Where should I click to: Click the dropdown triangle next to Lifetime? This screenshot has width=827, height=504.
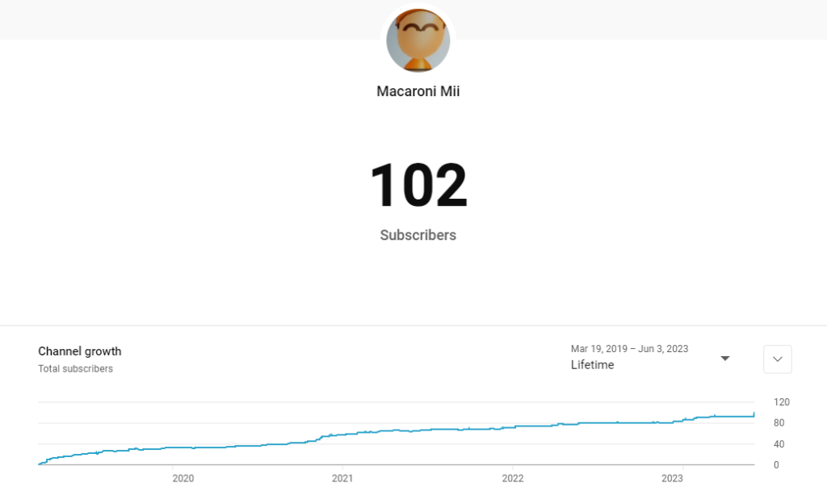click(x=725, y=358)
